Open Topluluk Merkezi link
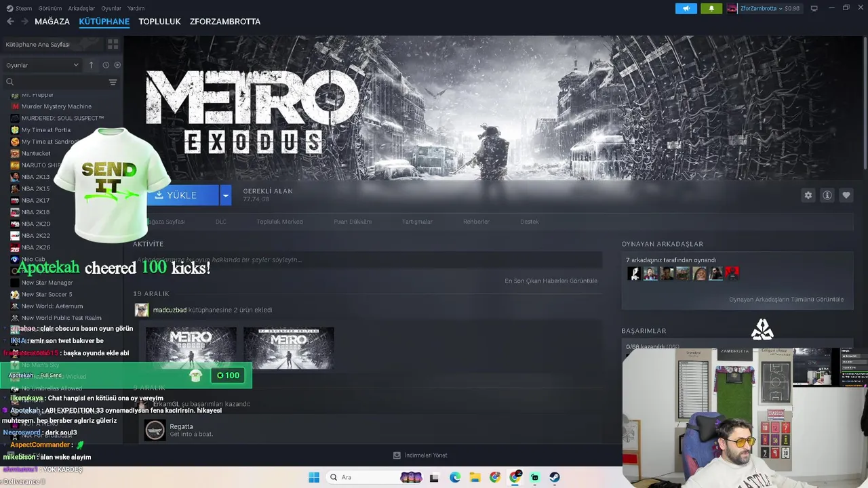The image size is (868, 488). tap(279, 222)
